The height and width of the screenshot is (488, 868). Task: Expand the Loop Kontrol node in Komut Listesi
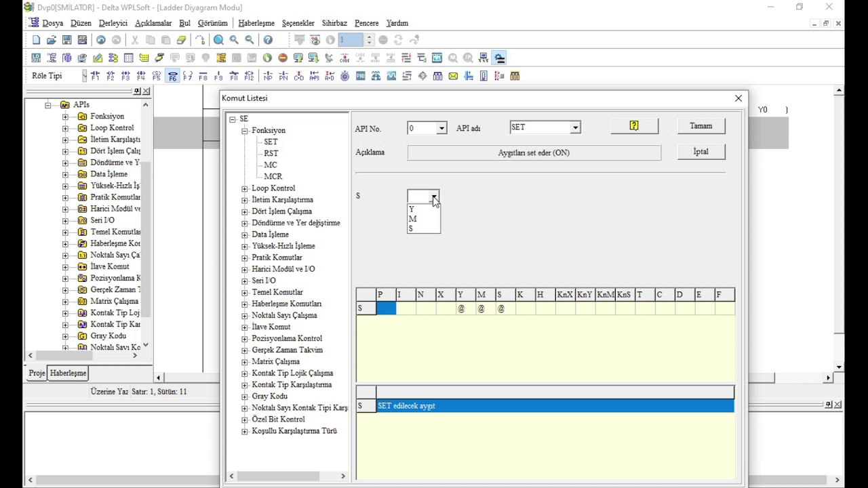(245, 188)
